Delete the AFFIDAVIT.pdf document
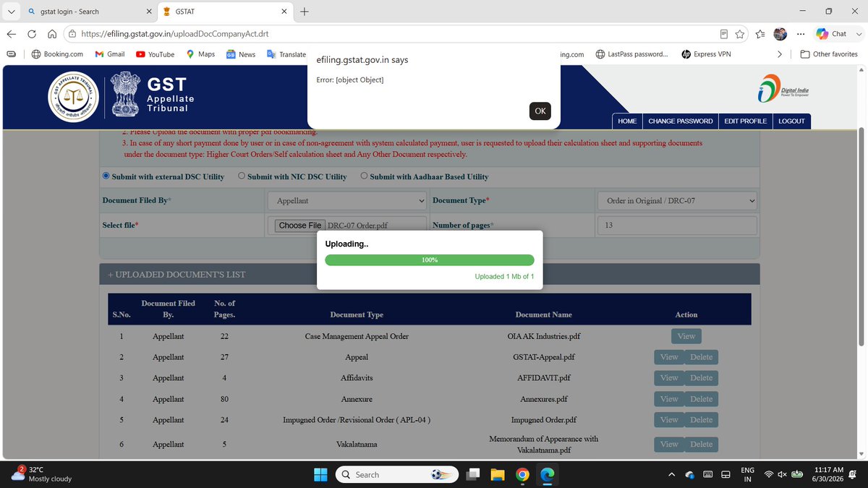Image resolution: width=868 pixels, height=488 pixels. (701, 378)
